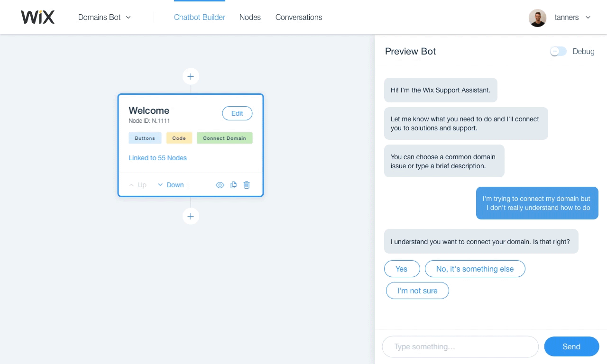Click the Yes reply button

[x=402, y=269]
